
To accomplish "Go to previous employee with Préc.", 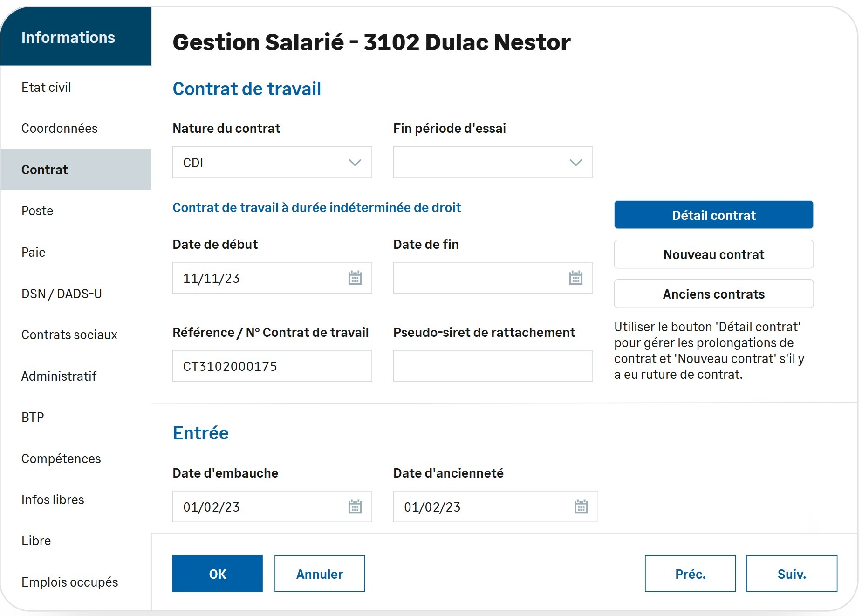I will [690, 574].
